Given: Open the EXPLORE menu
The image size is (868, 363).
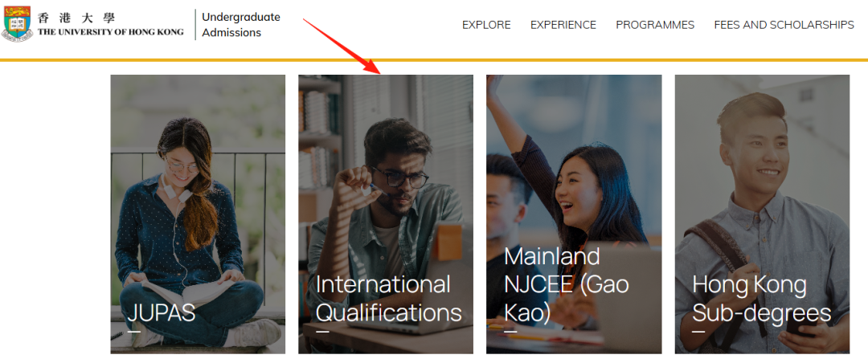Looking at the screenshot, I should 486,25.
